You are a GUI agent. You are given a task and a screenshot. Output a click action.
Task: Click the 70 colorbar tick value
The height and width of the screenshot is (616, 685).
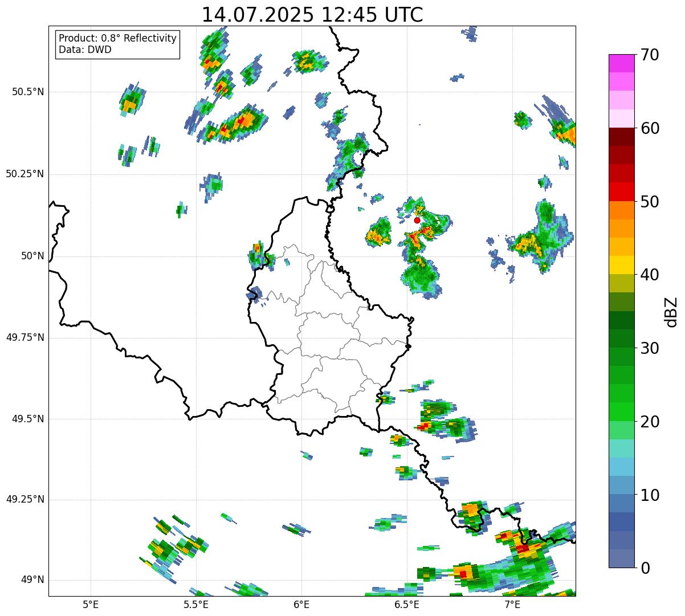(650, 55)
